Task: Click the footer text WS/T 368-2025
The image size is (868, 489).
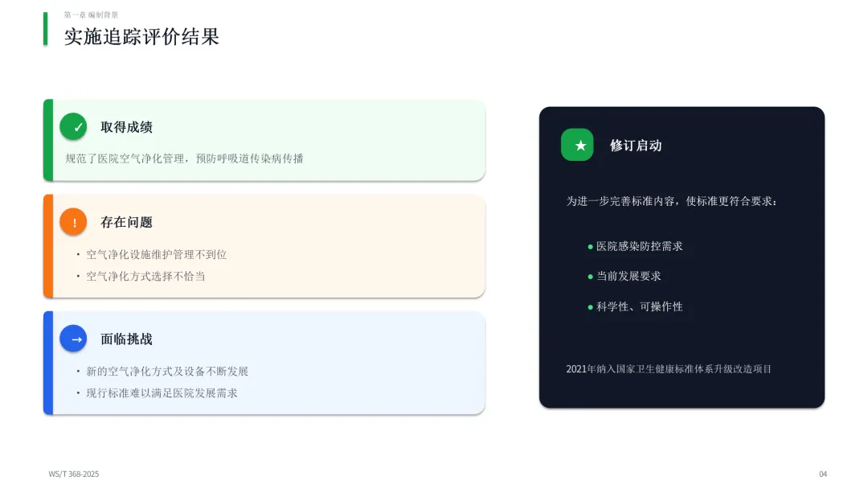Action: click(74, 474)
